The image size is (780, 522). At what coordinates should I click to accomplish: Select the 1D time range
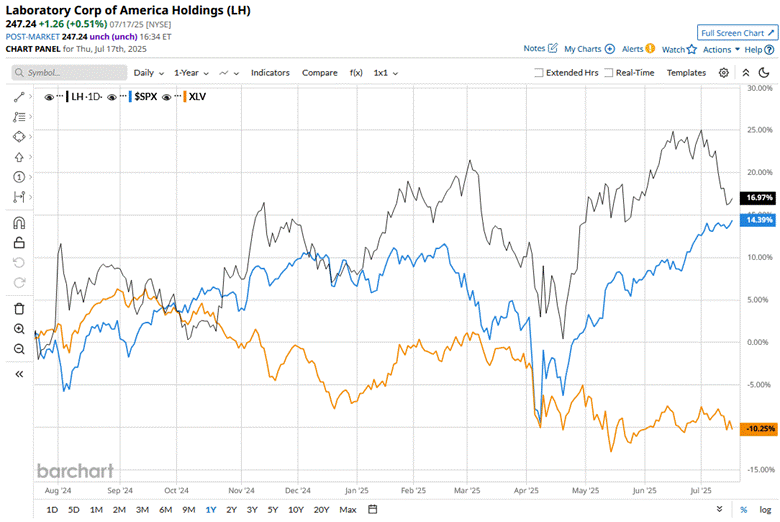[x=52, y=510]
